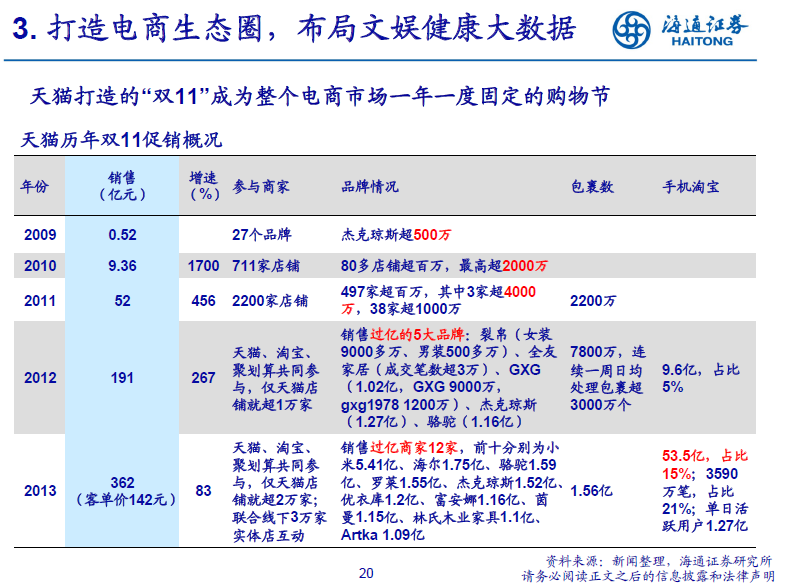
Task: Click the 2013 merchants cell '联合线下3万家'
Action: (279, 517)
